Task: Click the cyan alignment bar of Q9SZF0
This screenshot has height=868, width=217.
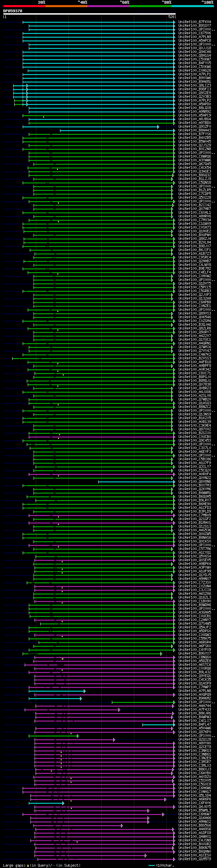Action: [91, 127]
